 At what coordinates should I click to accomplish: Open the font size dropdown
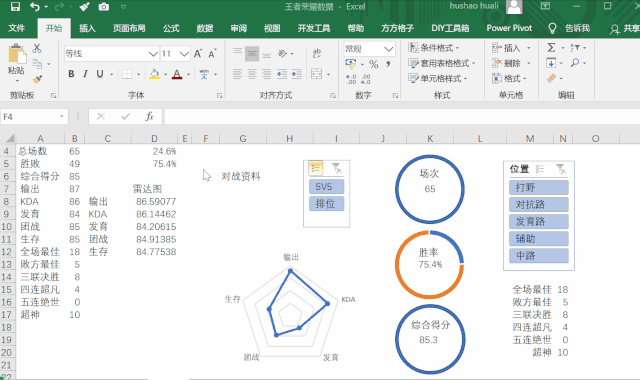pos(184,53)
